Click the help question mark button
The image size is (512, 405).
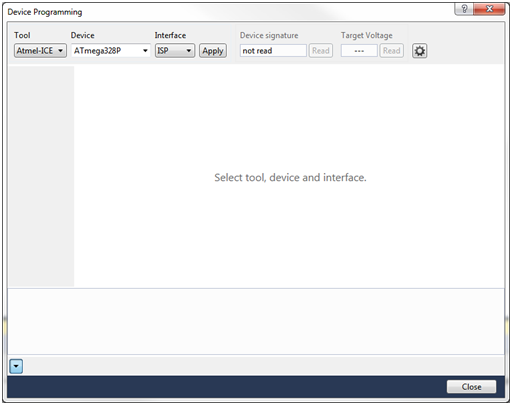click(x=464, y=9)
